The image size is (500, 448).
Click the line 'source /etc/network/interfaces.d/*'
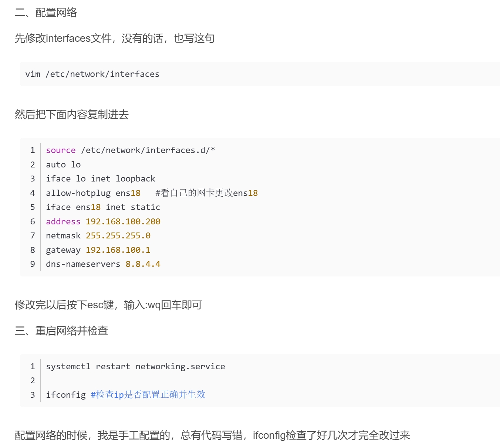(131, 150)
